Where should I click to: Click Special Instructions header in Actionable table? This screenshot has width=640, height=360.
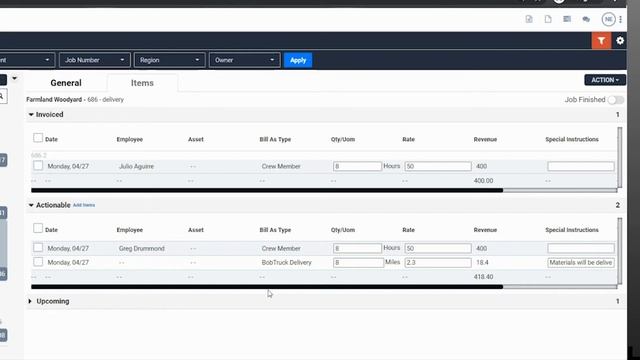(x=572, y=230)
